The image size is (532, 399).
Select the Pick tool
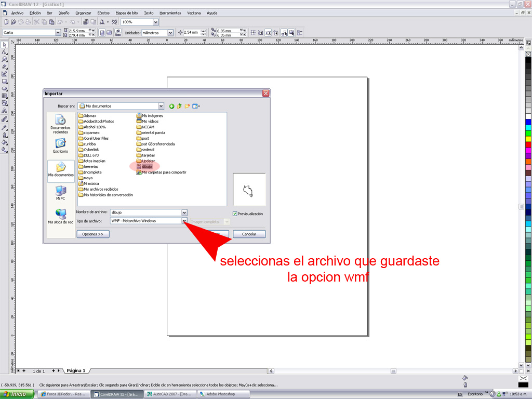pos(4,45)
